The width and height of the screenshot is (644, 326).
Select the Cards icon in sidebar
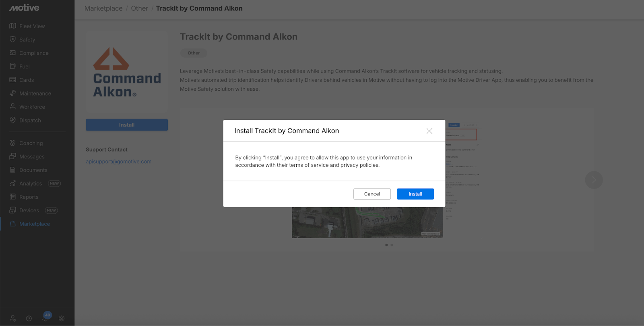13,80
